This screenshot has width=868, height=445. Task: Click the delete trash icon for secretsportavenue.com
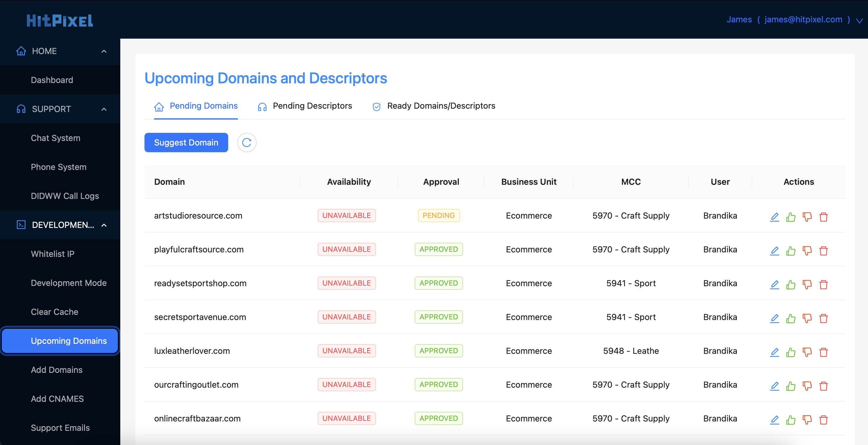824,317
